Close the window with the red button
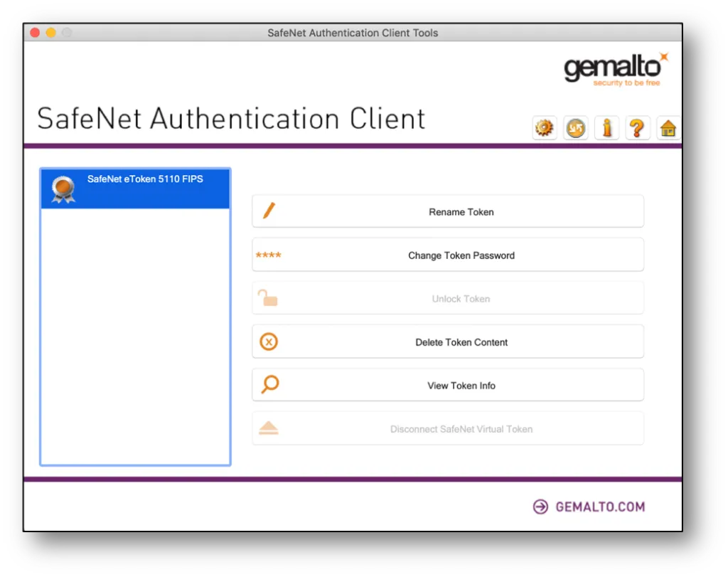Image resolution: width=728 pixels, height=577 pixels. 35,33
